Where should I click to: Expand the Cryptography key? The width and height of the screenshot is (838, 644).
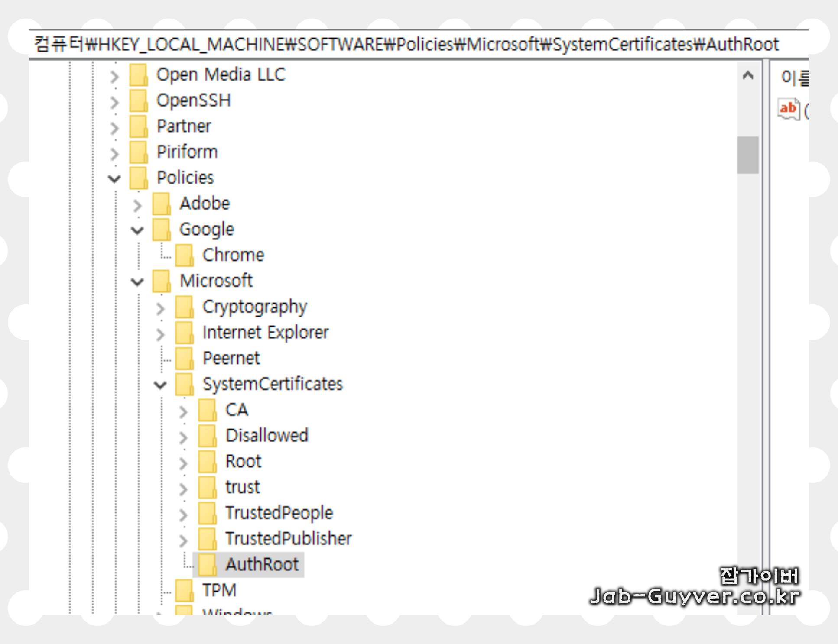point(160,308)
